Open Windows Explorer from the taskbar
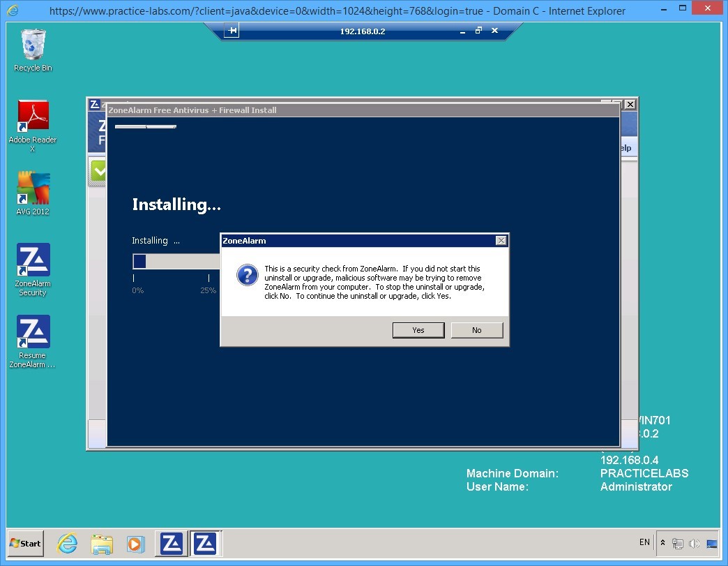Screen dimensions: 728x566 (x=102, y=543)
